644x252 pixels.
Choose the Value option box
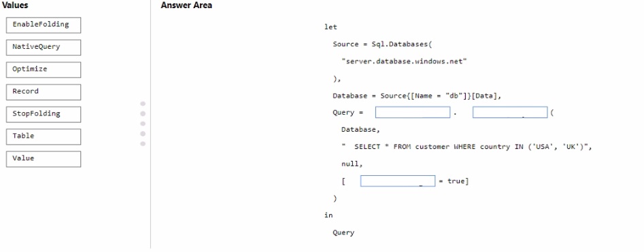pos(44,159)
